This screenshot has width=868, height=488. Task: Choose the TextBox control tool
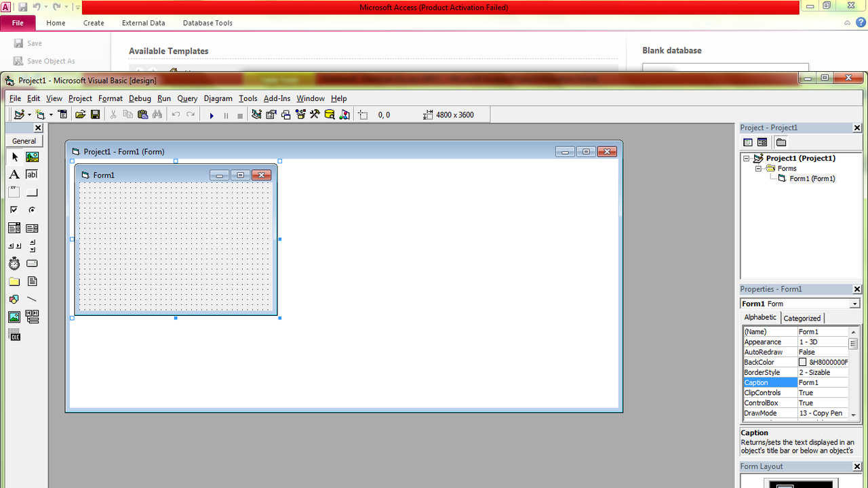pos(32,175)
